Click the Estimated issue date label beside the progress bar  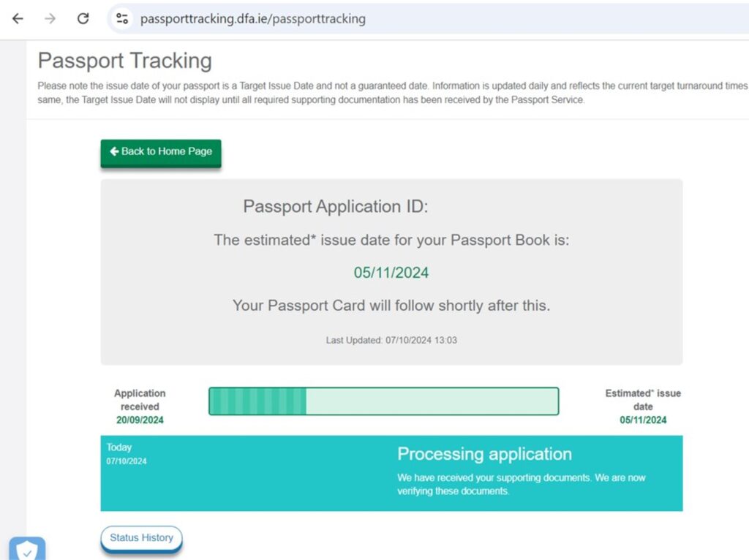pos(643,400)
